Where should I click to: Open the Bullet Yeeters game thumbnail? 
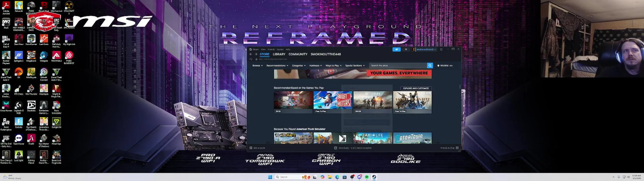[333, 102]
